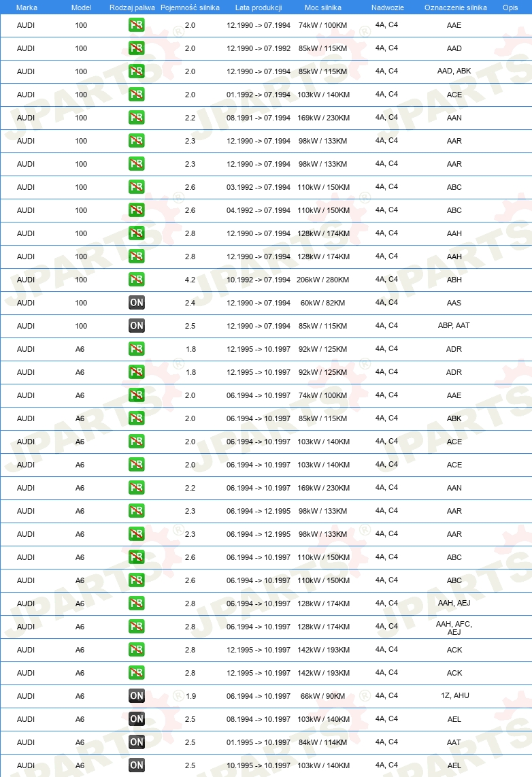This screenshot has width=532, height=777.
Task: Click the model cell 100 in the AAS row
Action: point(81,303)
